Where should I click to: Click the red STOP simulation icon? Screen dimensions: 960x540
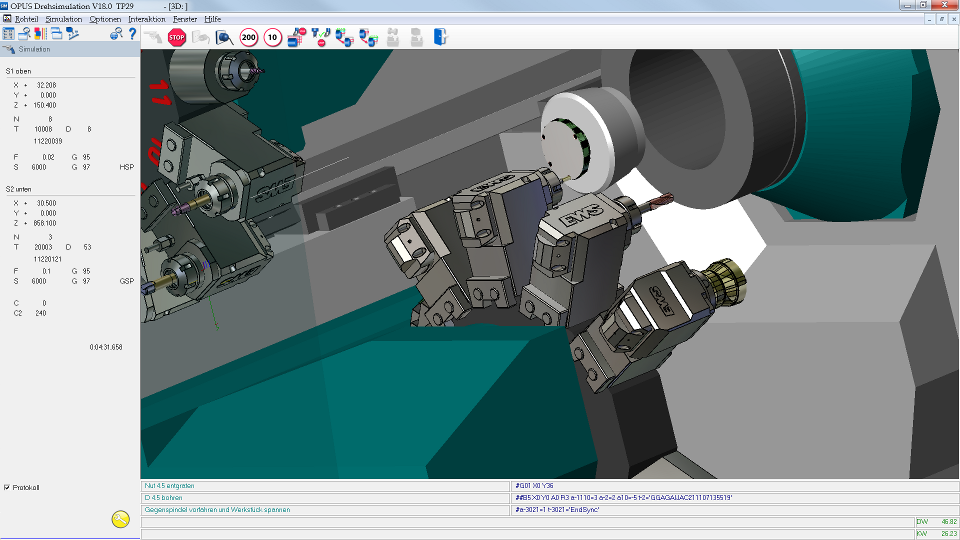(176, 37)
